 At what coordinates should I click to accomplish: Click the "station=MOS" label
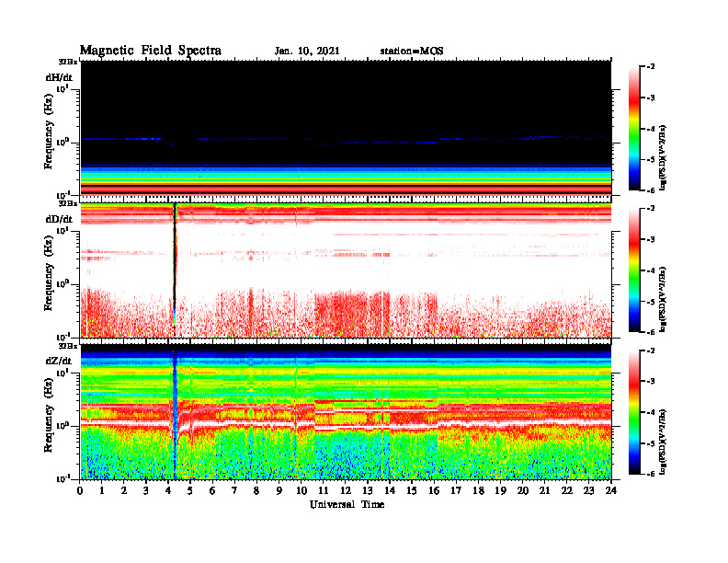(412, 51)
